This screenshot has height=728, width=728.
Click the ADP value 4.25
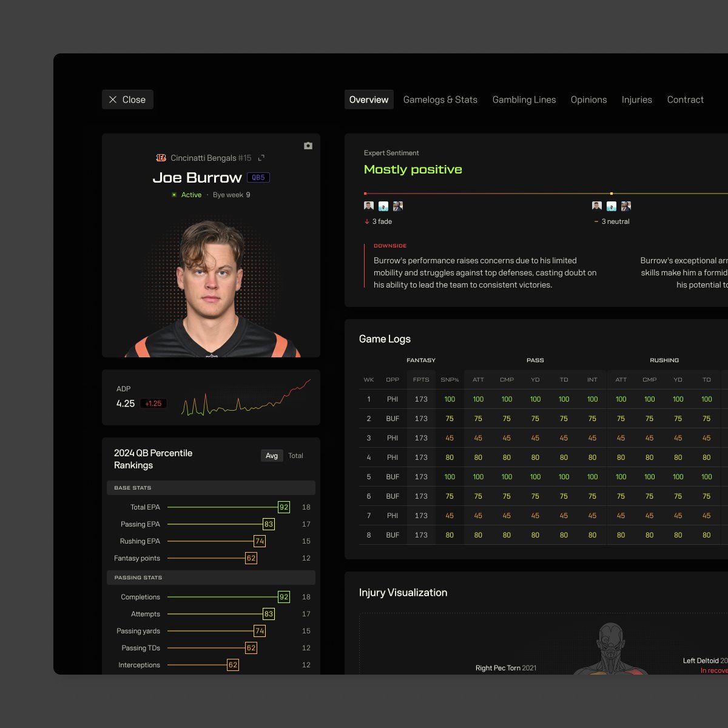(x=126, y=403)
